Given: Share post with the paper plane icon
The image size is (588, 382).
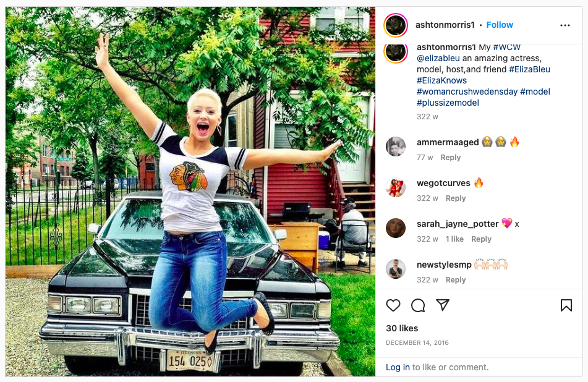Looking at the screenshot, I should 443,305.
